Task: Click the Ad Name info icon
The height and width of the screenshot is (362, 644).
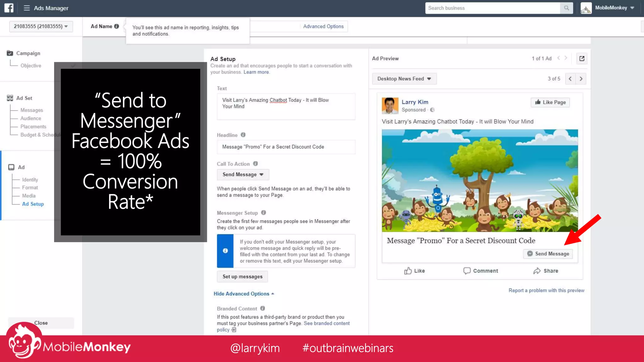Action: [117, 26]
